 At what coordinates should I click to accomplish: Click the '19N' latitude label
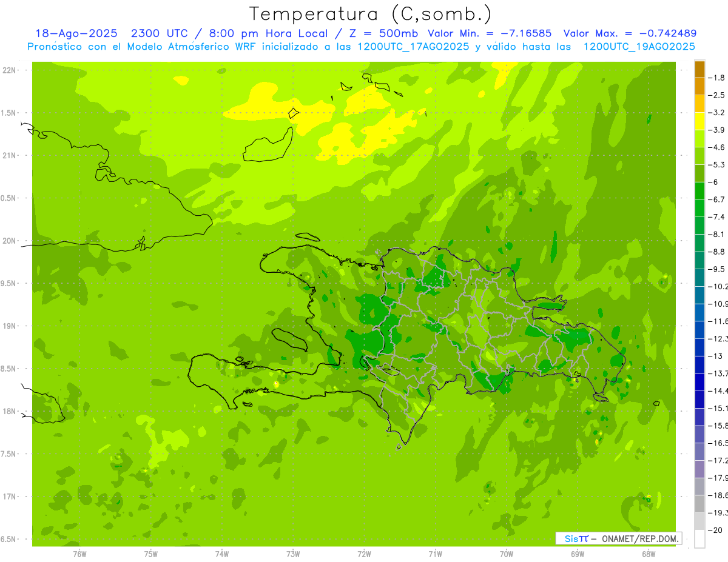pos(10,326)
